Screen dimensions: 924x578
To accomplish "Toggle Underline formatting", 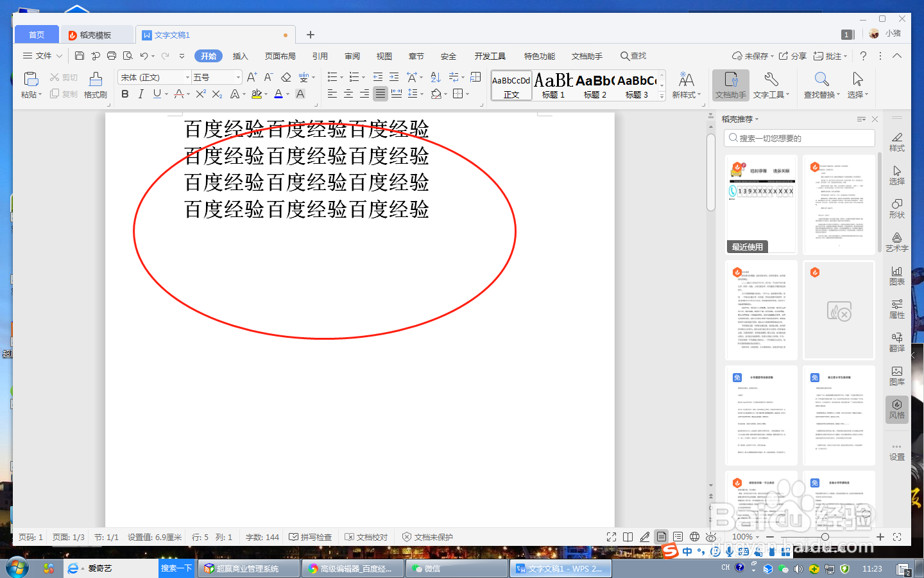I will 157,94.
